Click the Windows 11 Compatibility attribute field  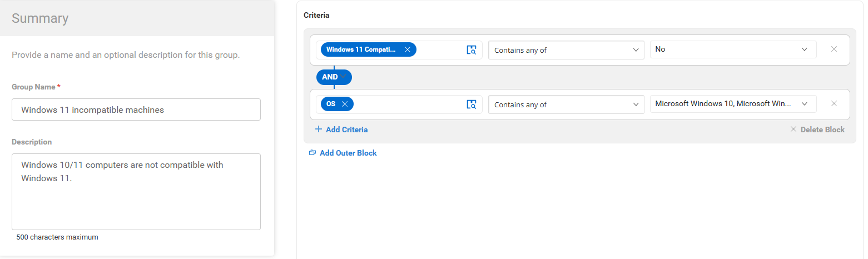coord(399,50)
